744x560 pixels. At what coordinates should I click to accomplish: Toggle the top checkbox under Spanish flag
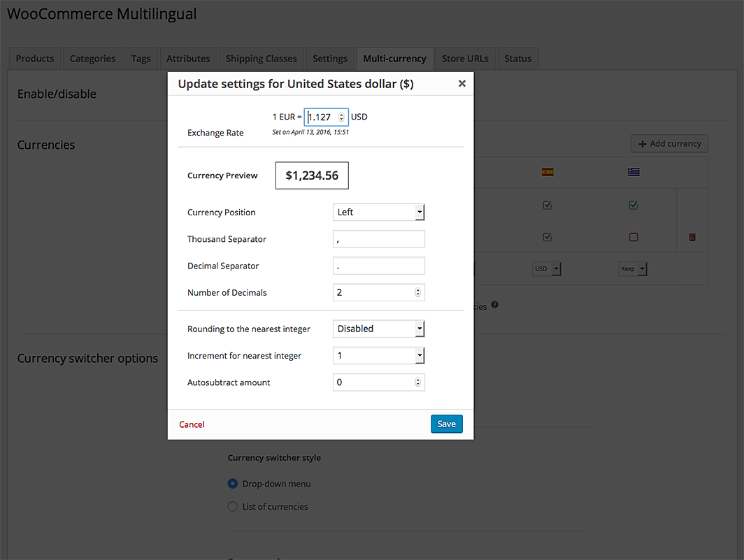click(548, 206)
